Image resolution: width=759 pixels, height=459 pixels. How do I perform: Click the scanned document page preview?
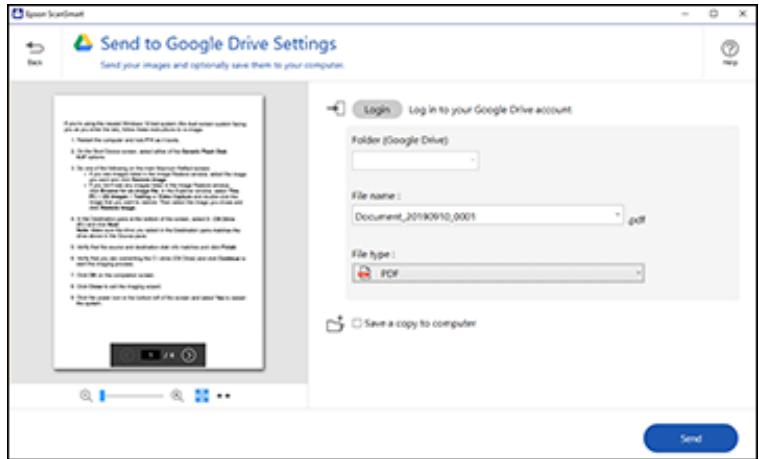click(159, 232)
